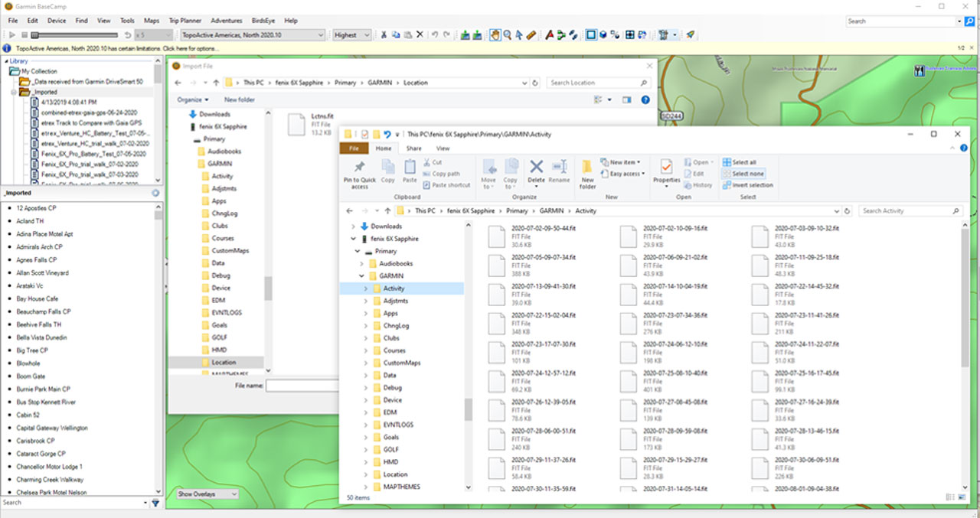
Task: Open the Trip Planner menu
Action: (x=185, y=21)
